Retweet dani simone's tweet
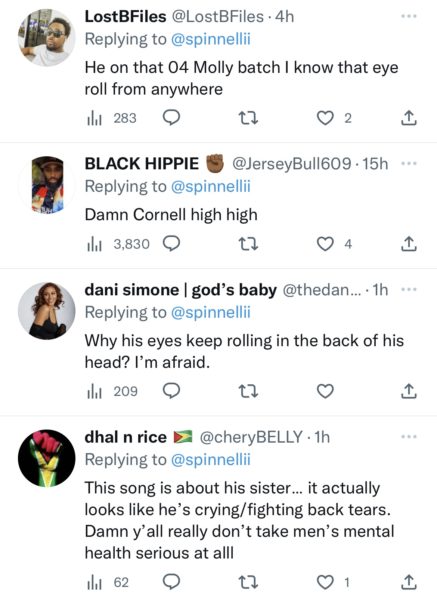437x600 pixels. [248, 391]
